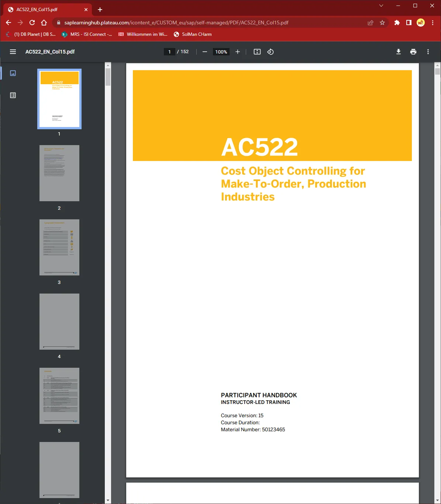Screen dimensions: 441x504
Task: Open a new browser tab
Action: tap(100, 10)
